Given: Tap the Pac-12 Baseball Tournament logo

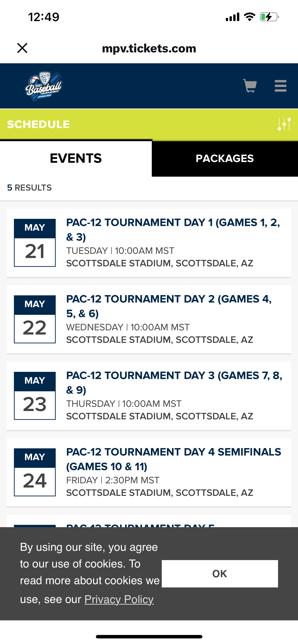Looking at the screenshot, I should point(44,86).
